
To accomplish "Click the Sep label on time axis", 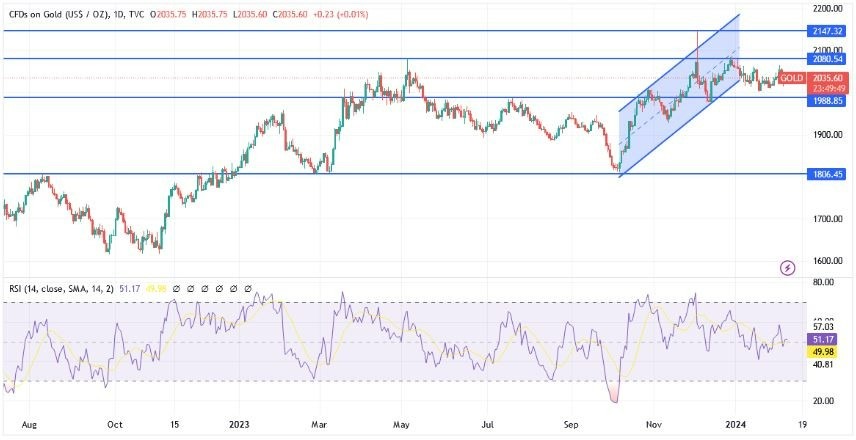I will click(x=572, y=424).
